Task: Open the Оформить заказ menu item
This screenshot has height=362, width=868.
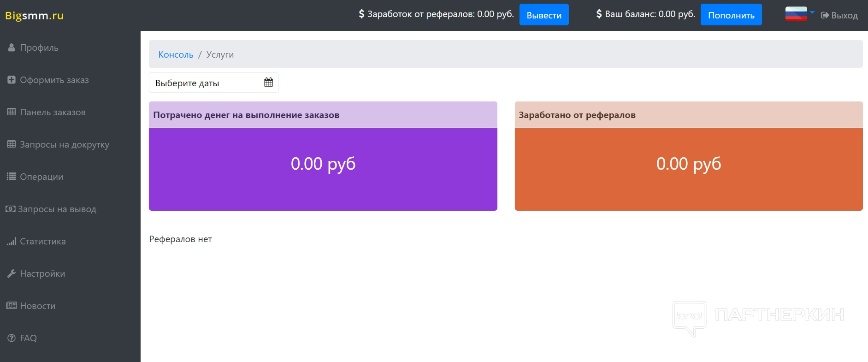Action: coord(54,80)
